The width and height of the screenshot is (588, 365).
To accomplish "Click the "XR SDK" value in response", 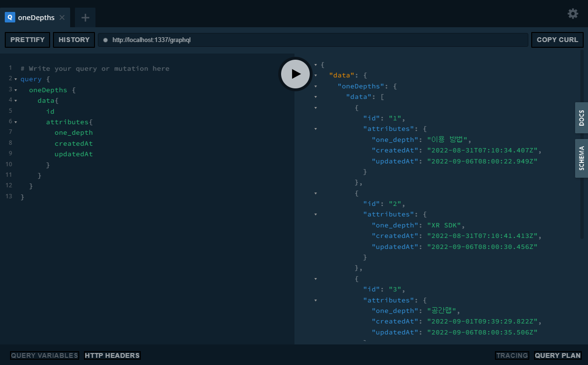I will 443,225.
